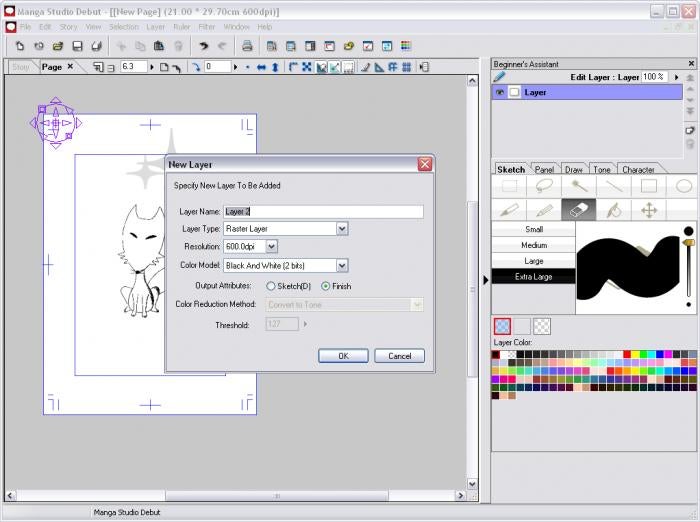This screenshot has height=522, width=700.
Task: Choose Medium brush size
Action: pos(533,245)
